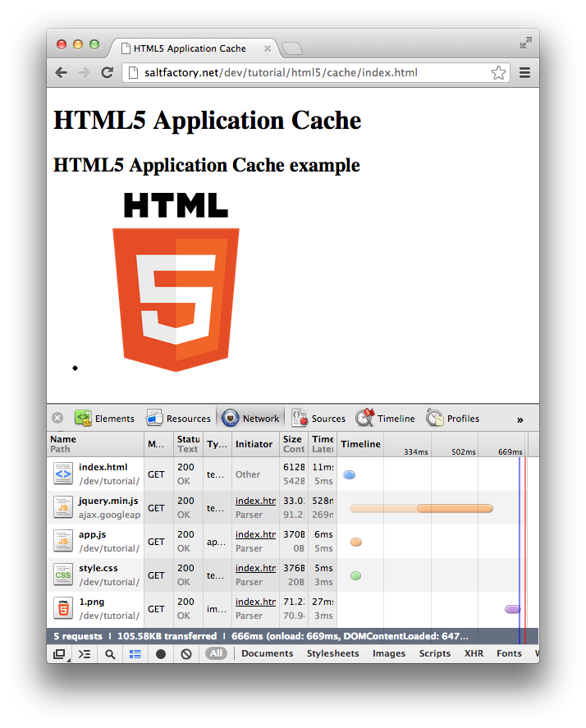
Task: Sort by the Initiator column header
Action: [x=255, y=444]
